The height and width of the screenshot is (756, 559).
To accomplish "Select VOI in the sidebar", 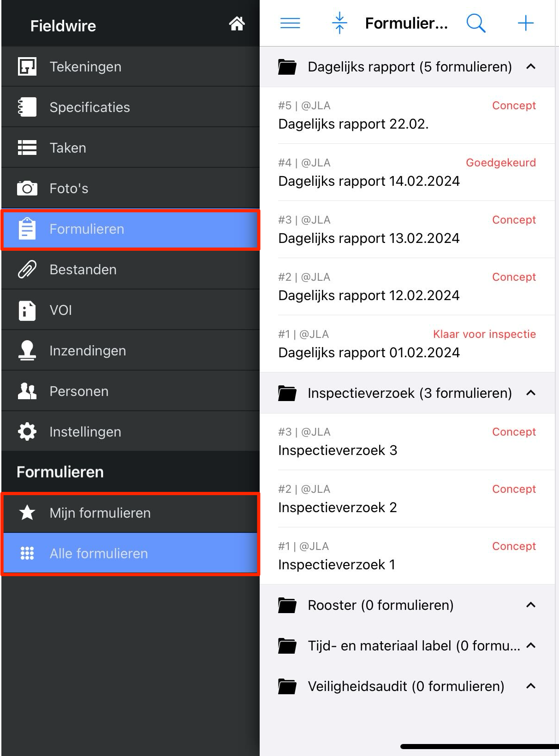I will tap(131, 310).
